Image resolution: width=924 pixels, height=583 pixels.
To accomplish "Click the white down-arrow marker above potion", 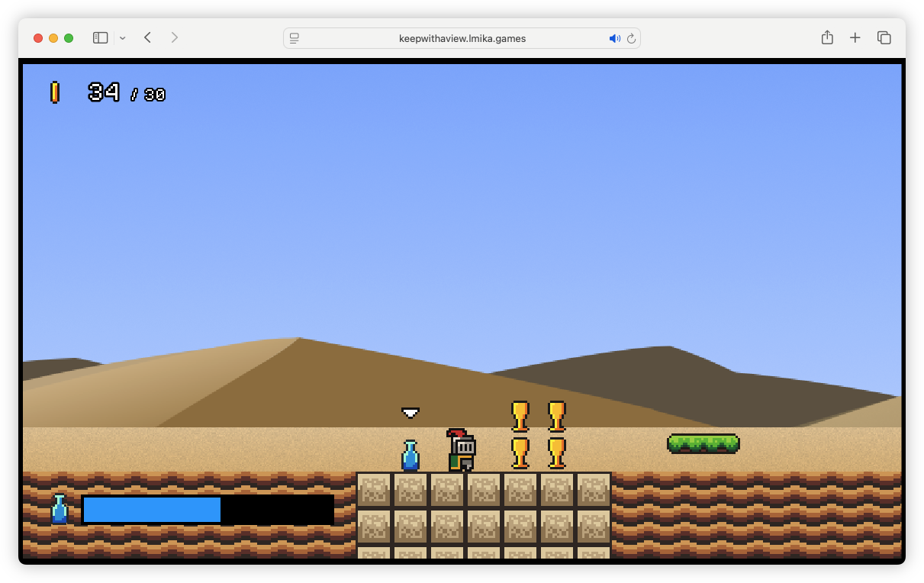I will (410, 413).
